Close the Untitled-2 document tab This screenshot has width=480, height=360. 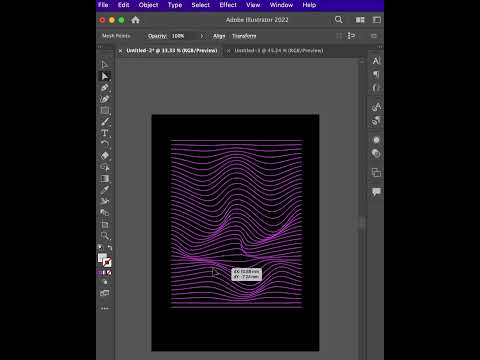pyautogui.click(x=120, y=51)
